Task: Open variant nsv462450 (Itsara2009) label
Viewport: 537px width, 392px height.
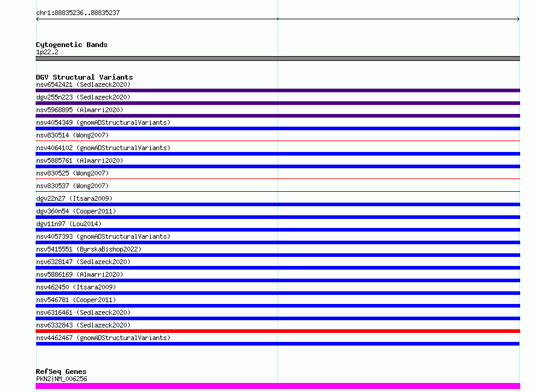Action: point(76,287)
